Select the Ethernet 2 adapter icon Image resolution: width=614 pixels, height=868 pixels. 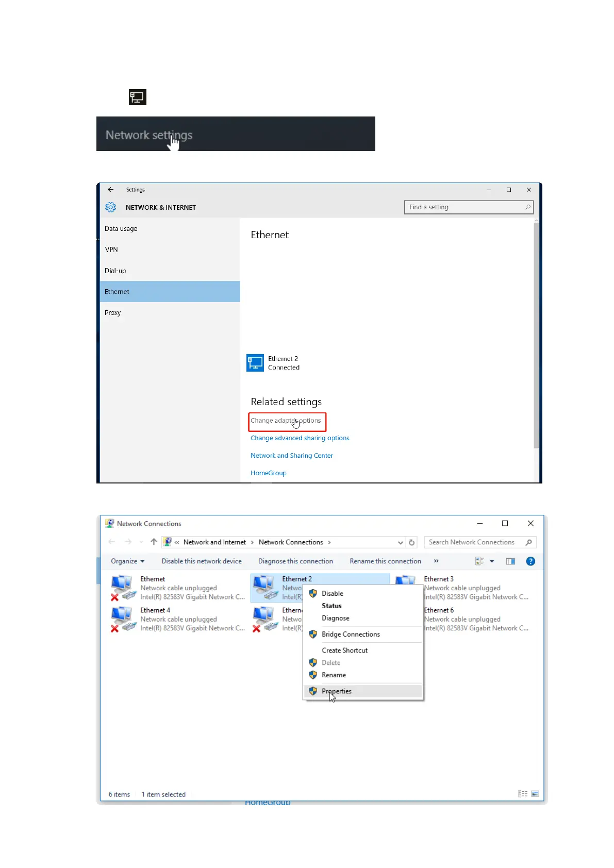[x=265, y=588]
